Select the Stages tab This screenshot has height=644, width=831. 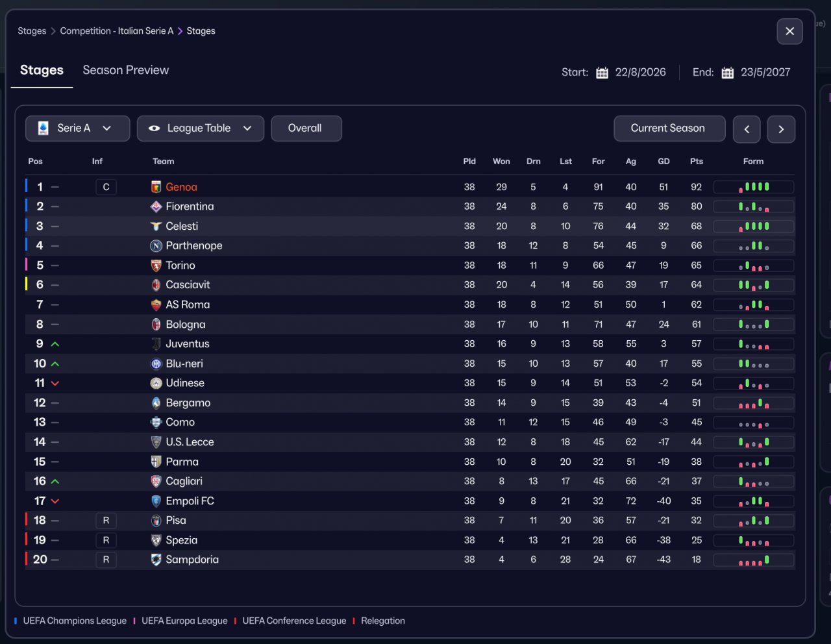point(42,70)
